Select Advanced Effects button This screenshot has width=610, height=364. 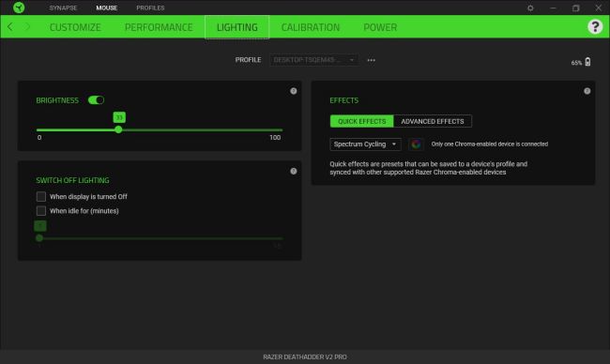tap(433, 121)
